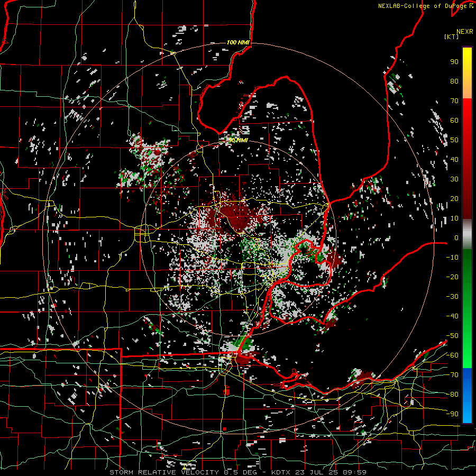Pick the blue segment of the color bar
Viewport: 476px width, 476px height.
tap(467, 395)
